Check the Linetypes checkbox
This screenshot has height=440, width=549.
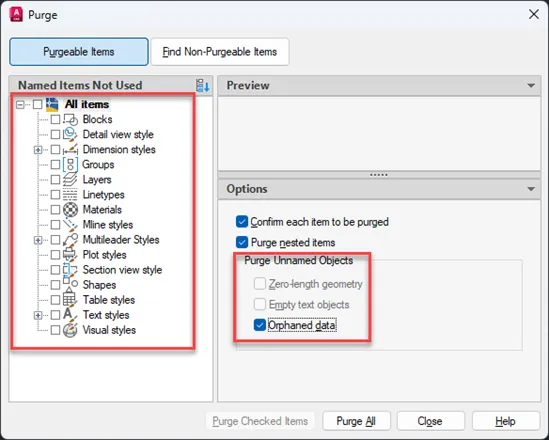click(55, 195)
